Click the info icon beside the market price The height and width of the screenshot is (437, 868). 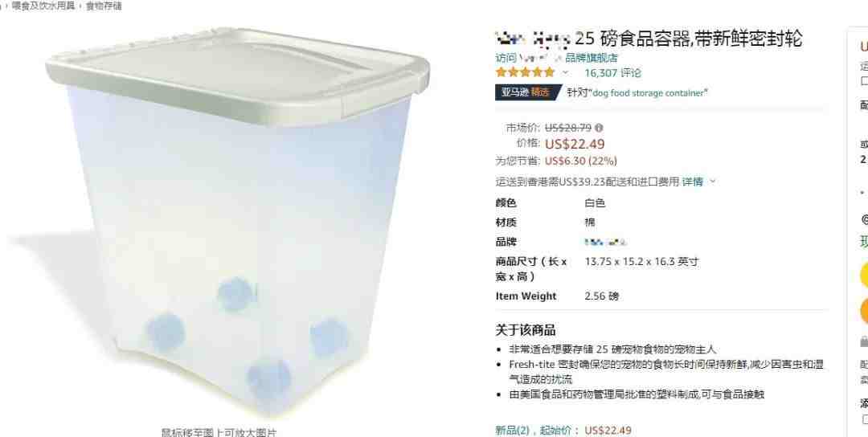click(599, 128)
